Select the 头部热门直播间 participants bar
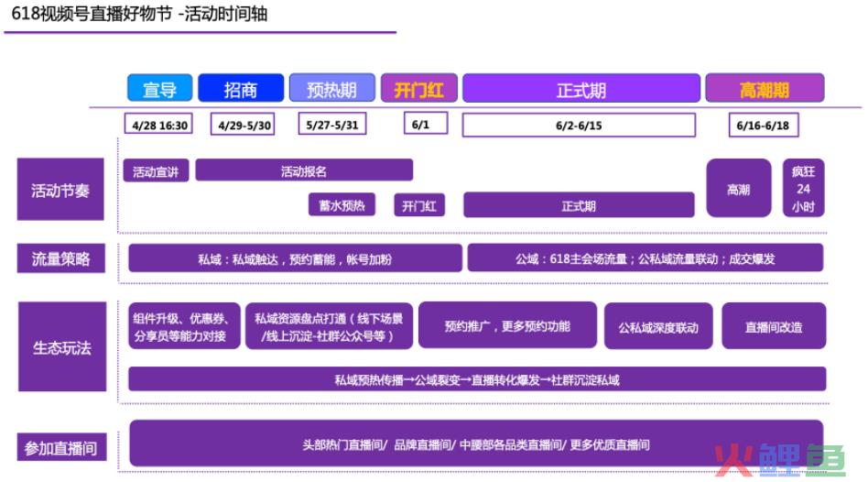 (x=476, y=444)
